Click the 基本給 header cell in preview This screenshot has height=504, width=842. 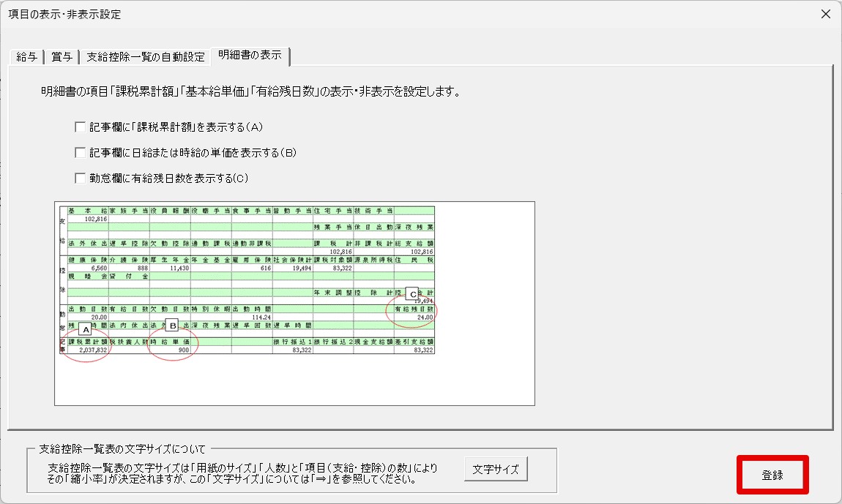(88, 211)
